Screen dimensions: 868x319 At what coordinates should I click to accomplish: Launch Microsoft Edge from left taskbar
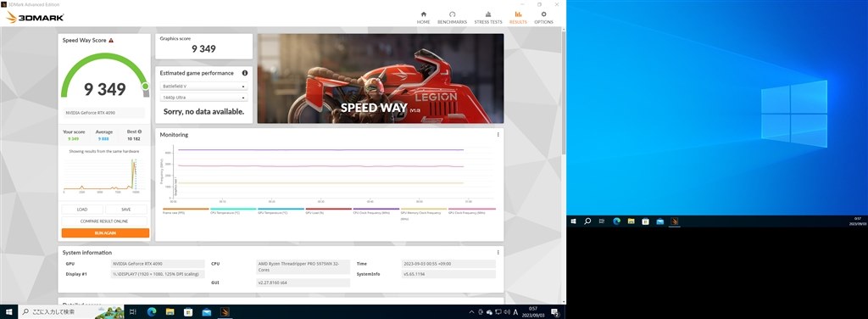point(152,312)
